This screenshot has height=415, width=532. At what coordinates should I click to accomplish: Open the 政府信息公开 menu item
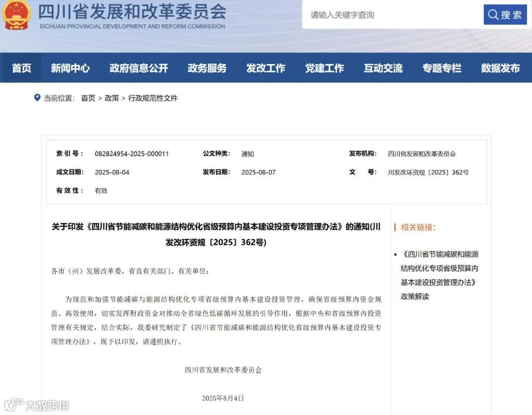click(x=139, y=68)
